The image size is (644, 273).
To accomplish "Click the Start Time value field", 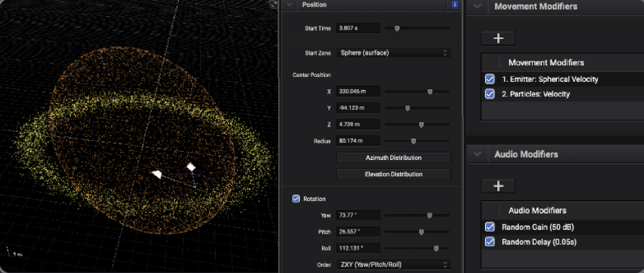I will (x=358, y=28).
